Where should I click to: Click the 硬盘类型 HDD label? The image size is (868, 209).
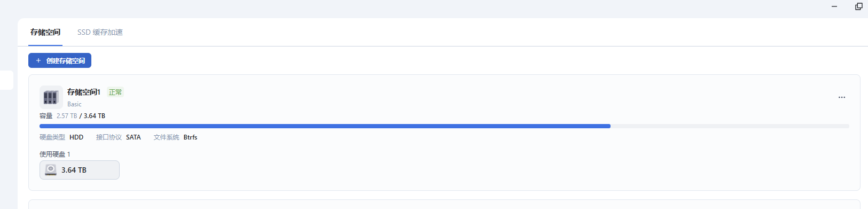click(61, 137)
